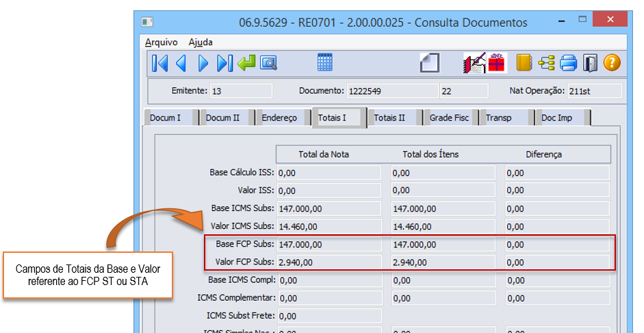Click Base ICMS Compl Total da Nota field
644x333 pixels.
[330, 280]
